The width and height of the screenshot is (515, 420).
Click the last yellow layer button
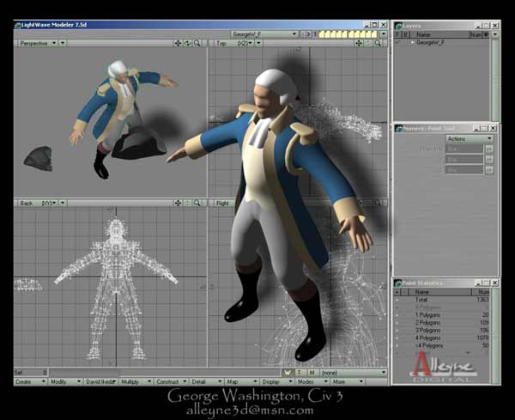tap(374, 33)
